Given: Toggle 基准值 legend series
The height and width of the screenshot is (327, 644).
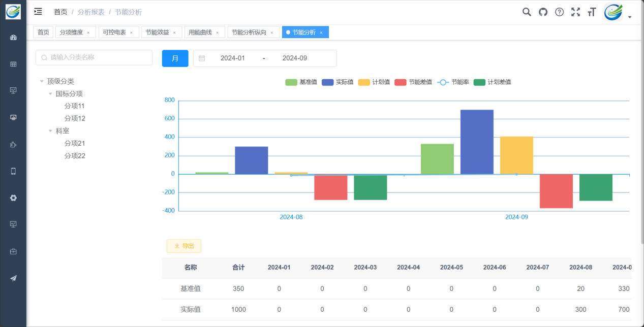Looking at the screenshot, I should click(x=301, y=82).
